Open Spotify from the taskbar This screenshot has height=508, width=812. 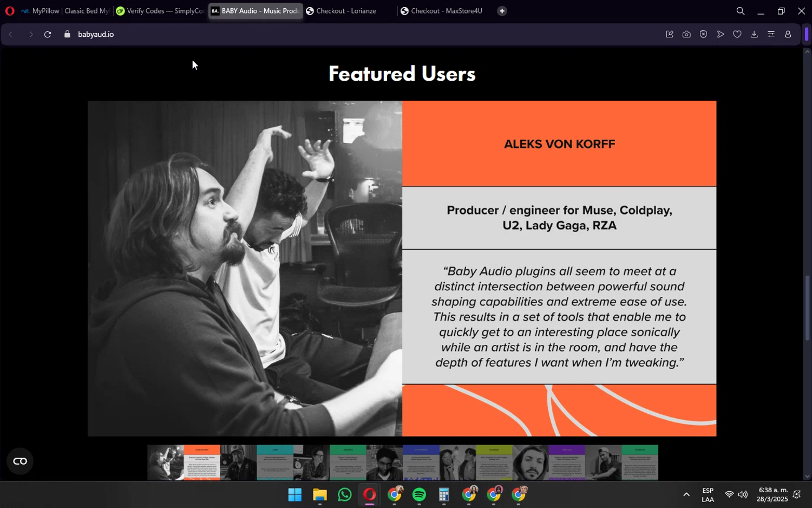[x=419, y=495]
